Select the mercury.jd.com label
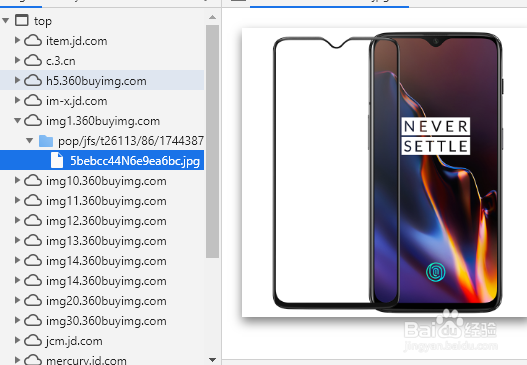Image resolution: width=527 pixels, height=365 pixels. tap(86, 361)
